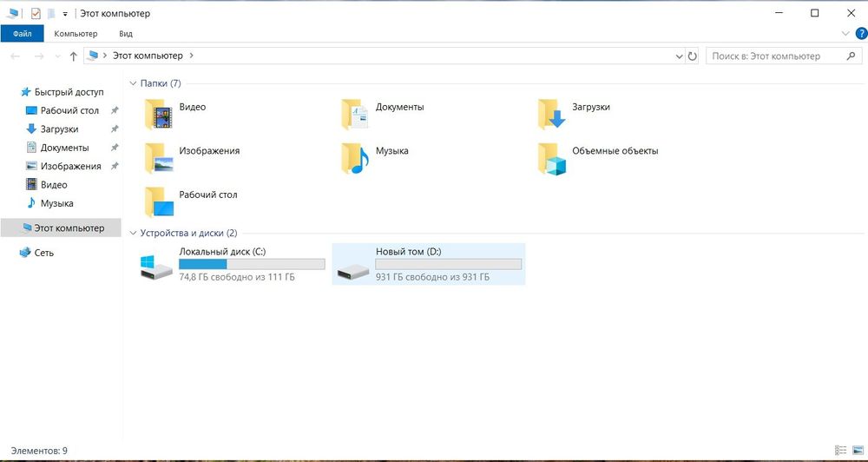This screenshot has width=868, height=462.
Task: Open the Рабочий стол folder icon
Action: 159,202
